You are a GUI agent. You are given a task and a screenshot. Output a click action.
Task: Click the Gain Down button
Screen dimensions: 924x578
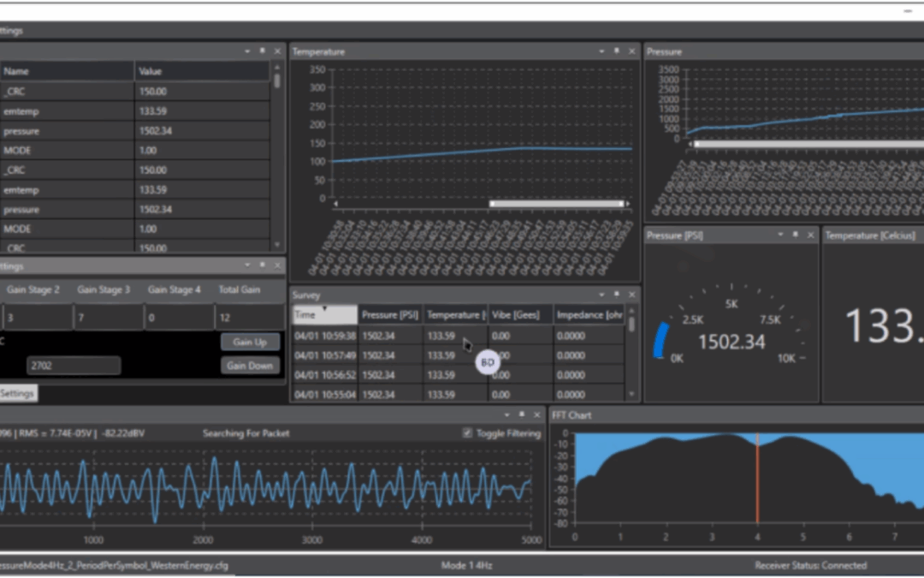coord(250,365)
